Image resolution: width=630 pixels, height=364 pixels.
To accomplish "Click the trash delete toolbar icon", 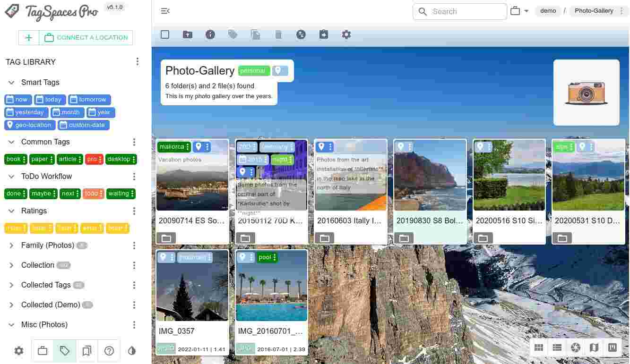I will coord(278,34).
